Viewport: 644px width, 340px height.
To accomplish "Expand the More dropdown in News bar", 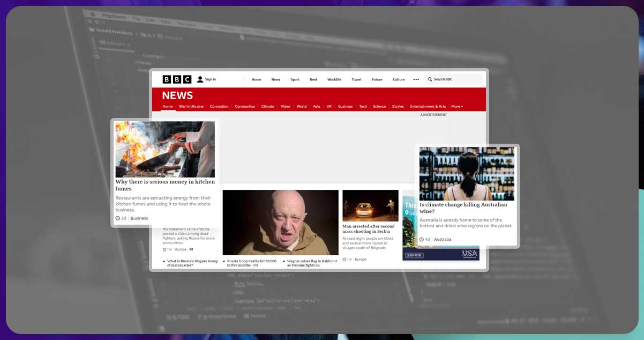I will pos(457,106).
